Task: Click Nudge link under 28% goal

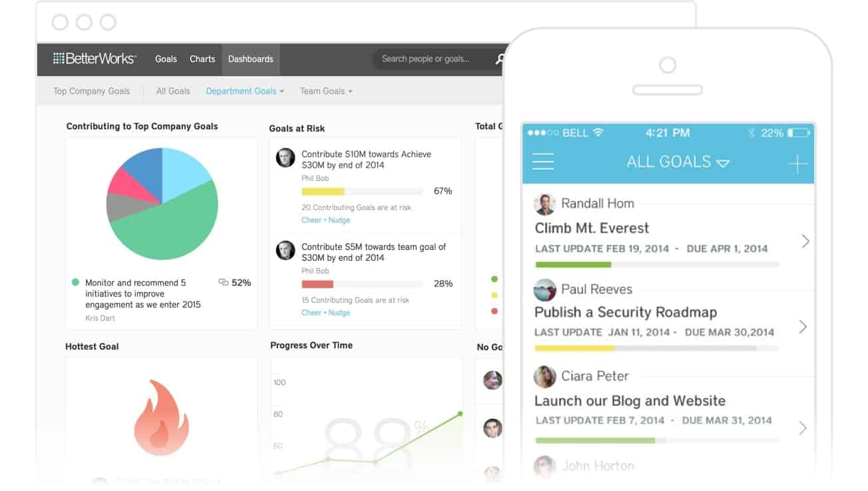Action: click(x=339, y=313)
